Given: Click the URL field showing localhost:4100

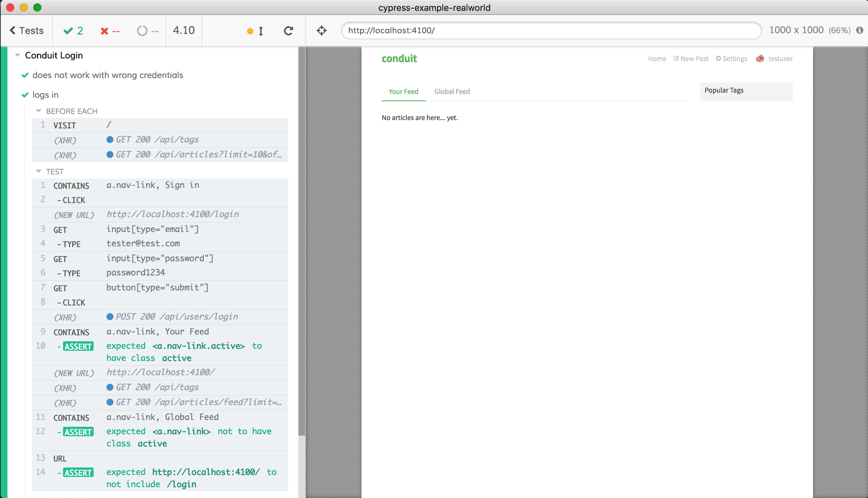Looking at the screenshot, I should [x=550, y=31].
